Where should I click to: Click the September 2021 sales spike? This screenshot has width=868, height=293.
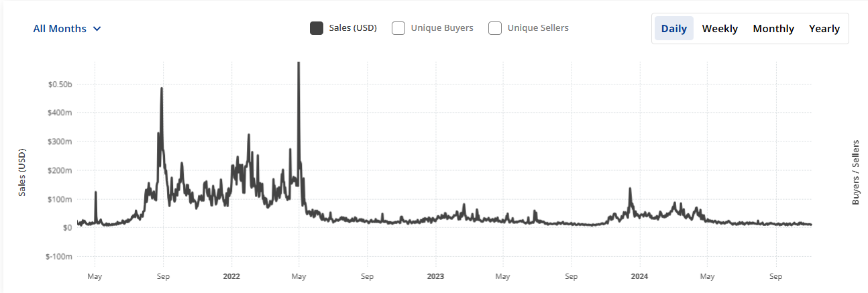click(162, 89)
